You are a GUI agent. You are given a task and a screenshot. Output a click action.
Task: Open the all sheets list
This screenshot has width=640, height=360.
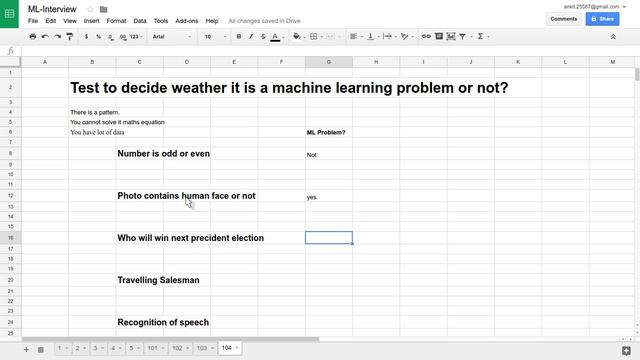click(x=41, y=350)
